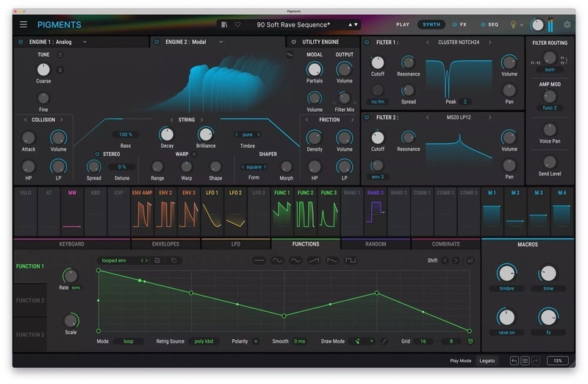
Task: Open the Legato play mode dropdown
Action: coord(487,360)
